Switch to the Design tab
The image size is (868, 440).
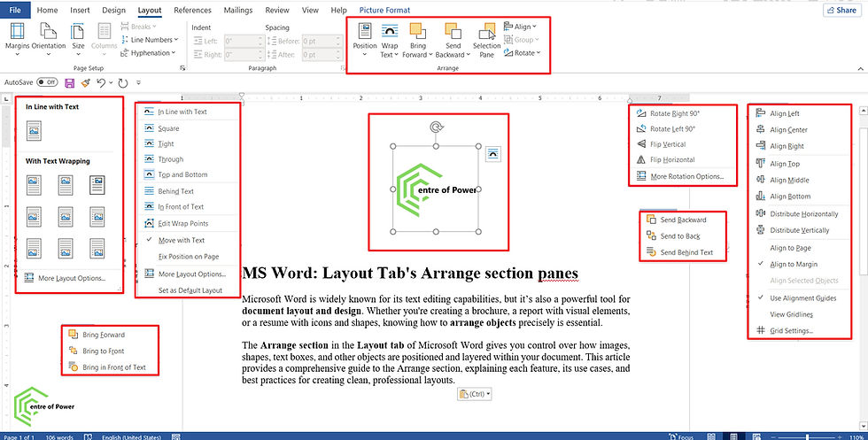click(114, 10)
